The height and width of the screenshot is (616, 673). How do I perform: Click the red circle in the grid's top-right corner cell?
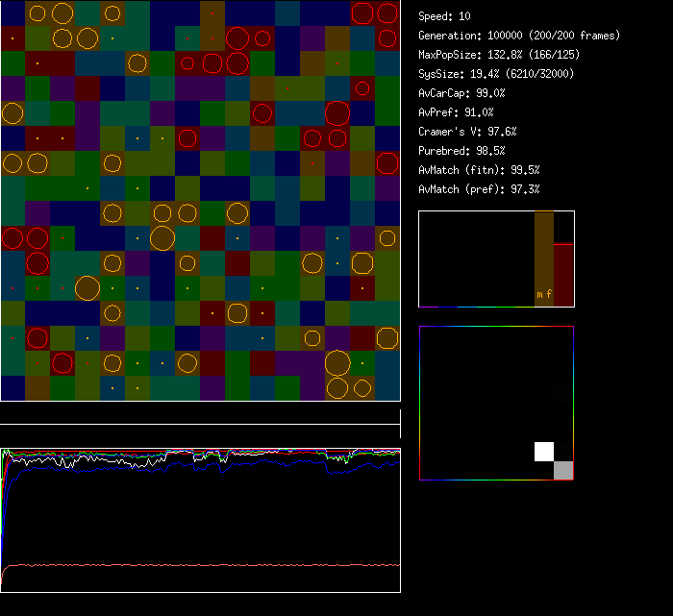pos(386,13)
